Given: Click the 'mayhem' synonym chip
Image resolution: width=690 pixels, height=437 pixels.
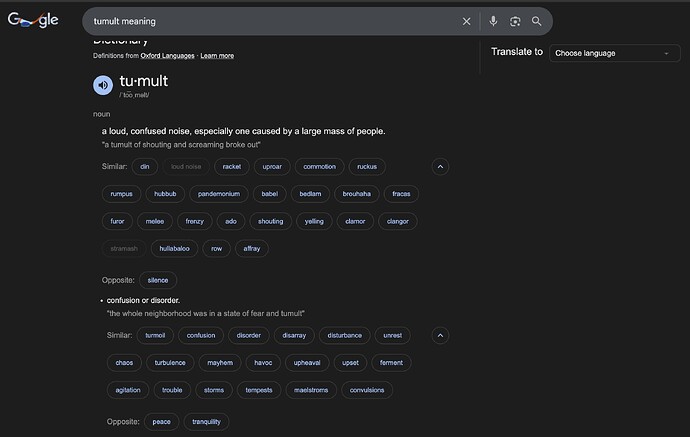Looking at the screenshot, I should 219,362.
